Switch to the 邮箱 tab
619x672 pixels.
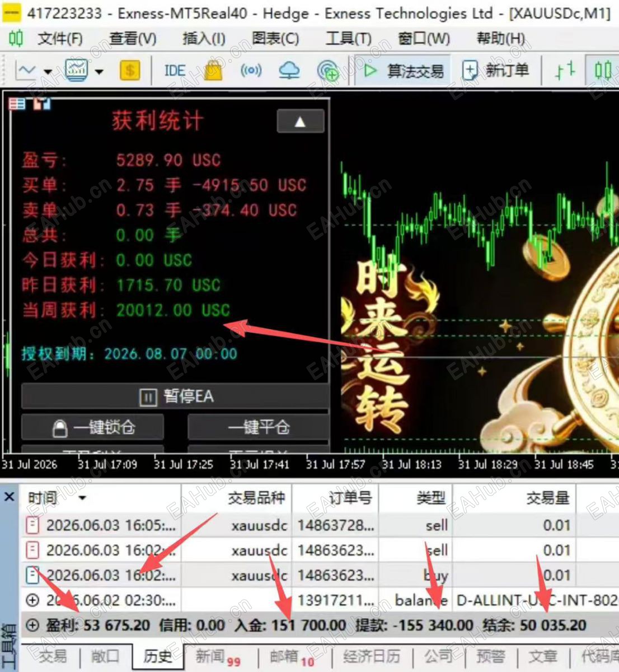[x=292, y=657]
